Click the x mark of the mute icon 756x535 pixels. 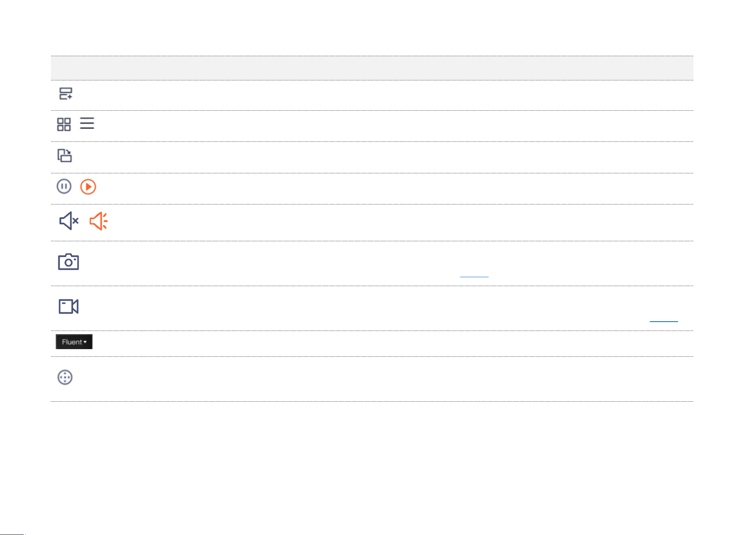coord(76,221)
